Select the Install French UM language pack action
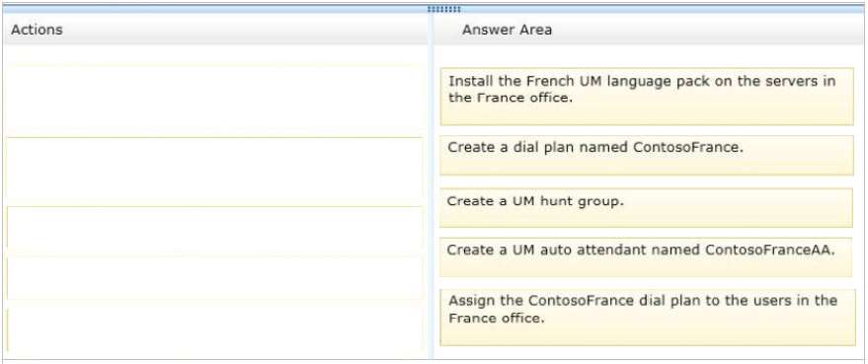 (647, 97)
